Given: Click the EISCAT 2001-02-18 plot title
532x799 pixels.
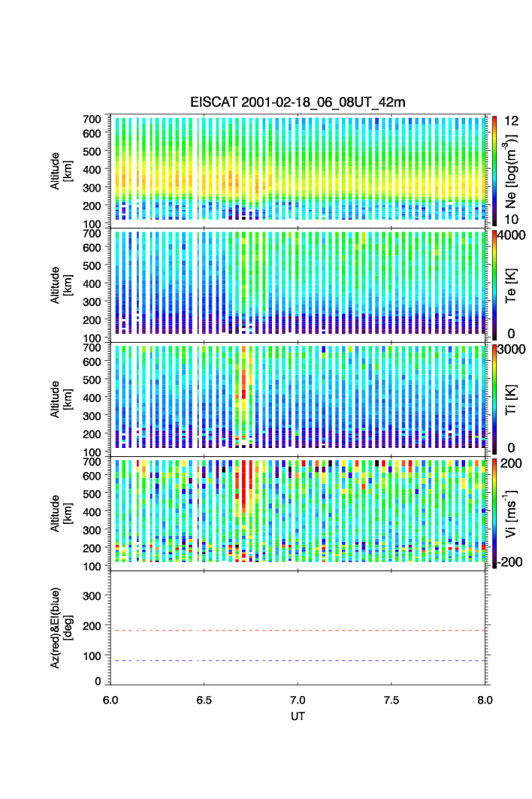Looking at the screenshot, I should tap(298, 102).
